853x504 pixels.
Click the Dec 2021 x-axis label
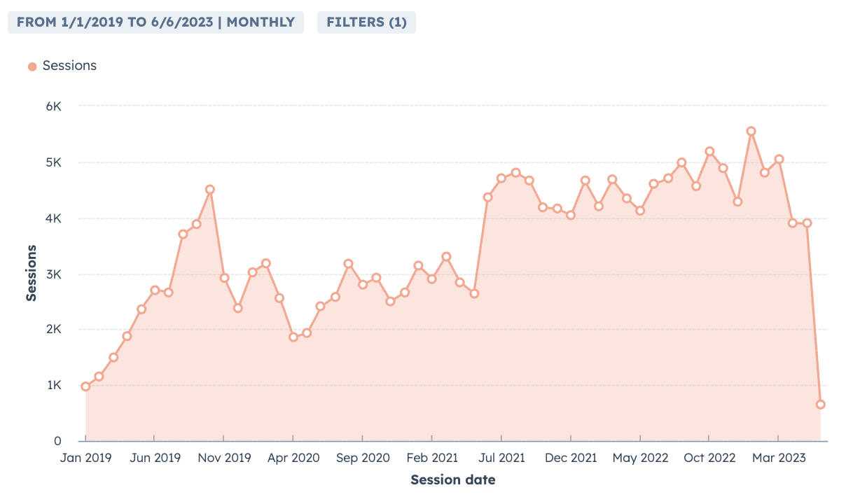tap(571, 458)
